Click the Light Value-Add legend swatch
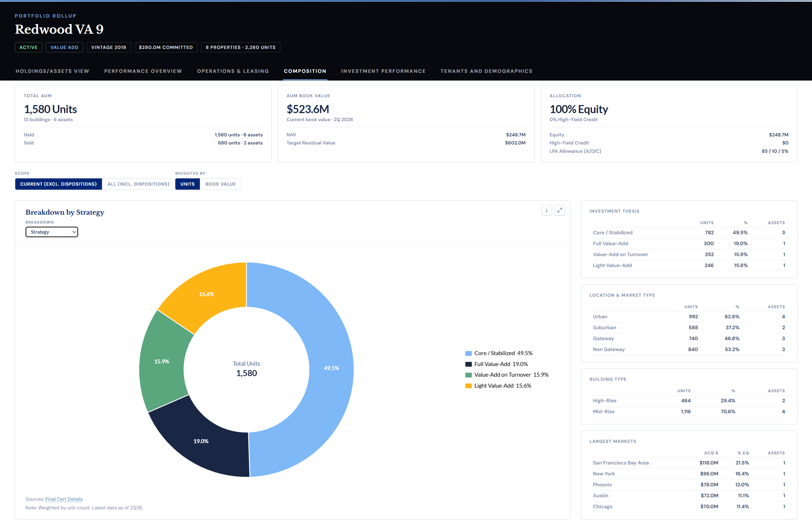 coord(468,386)
